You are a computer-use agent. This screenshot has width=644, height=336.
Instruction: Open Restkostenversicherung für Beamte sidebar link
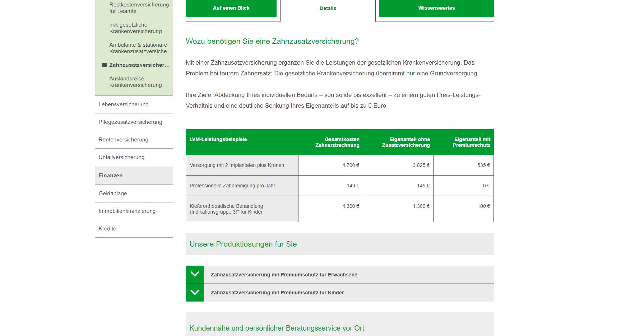[x=139, y=8]
